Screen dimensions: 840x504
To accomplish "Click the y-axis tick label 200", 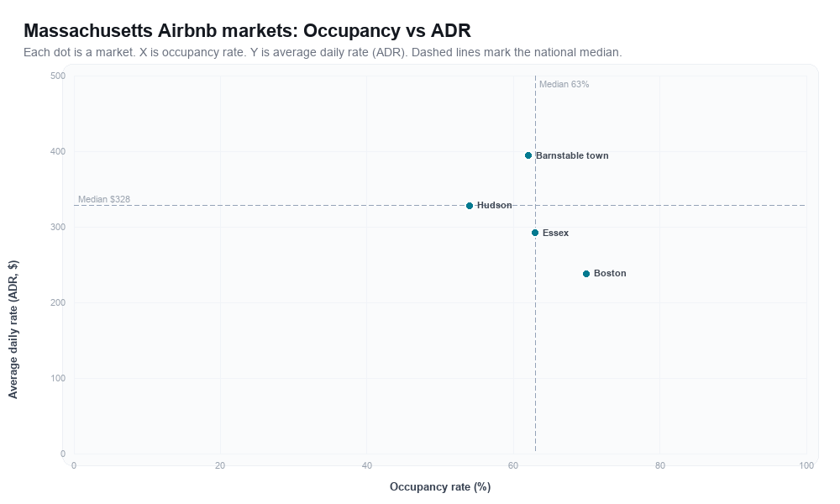I will pos(58,302).
